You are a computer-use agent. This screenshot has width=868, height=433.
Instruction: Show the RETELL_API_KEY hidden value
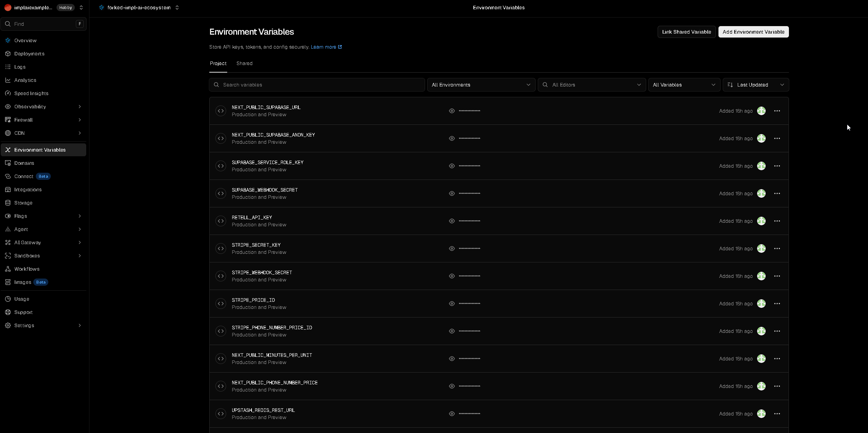(452, 221)
